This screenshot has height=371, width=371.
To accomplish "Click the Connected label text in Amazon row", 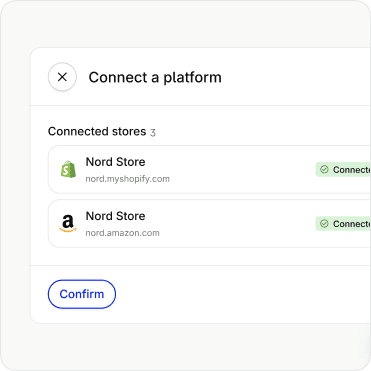I will tap(352, 224).
